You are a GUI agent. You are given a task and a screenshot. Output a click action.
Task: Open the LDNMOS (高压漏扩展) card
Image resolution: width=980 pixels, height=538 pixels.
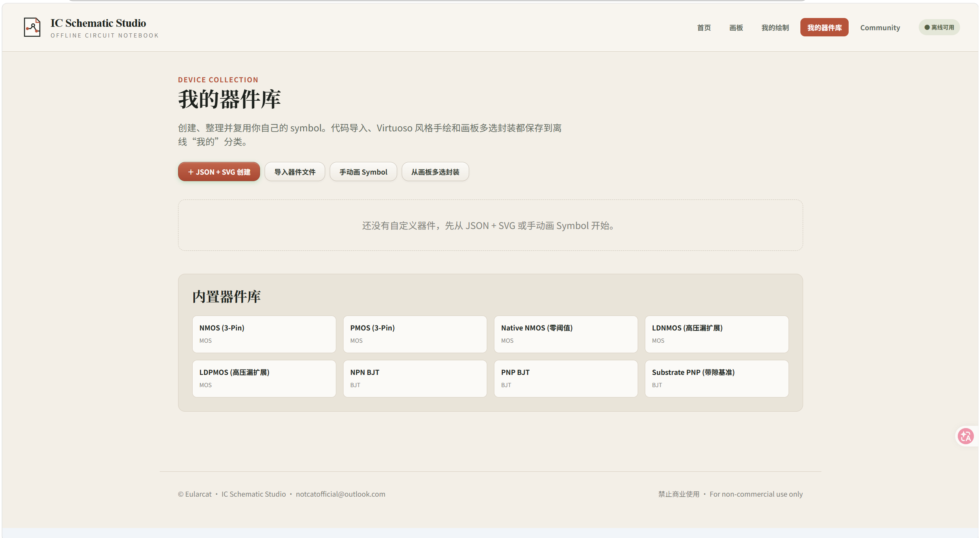click(x=717, y=334)
